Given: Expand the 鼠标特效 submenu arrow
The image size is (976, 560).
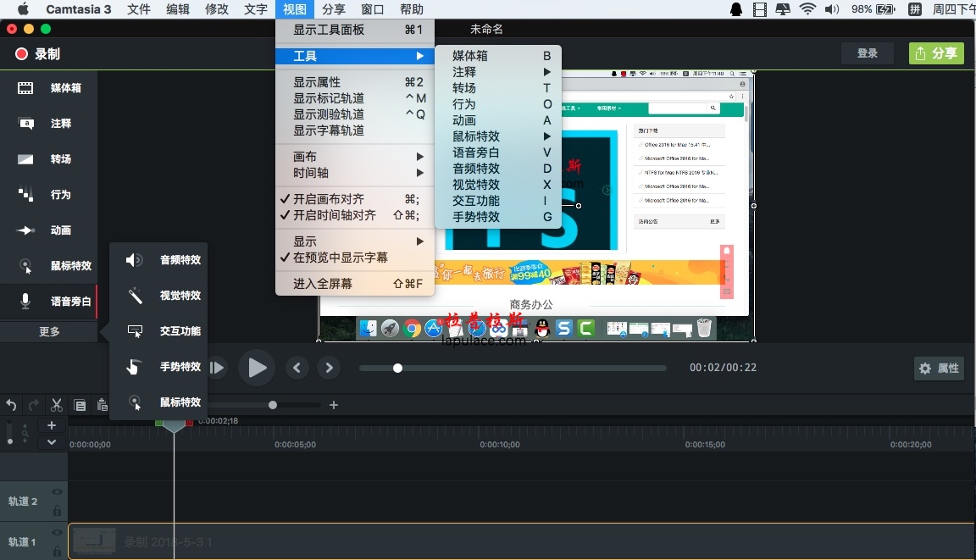Looking at the screenshot, I should pos(547,136).
